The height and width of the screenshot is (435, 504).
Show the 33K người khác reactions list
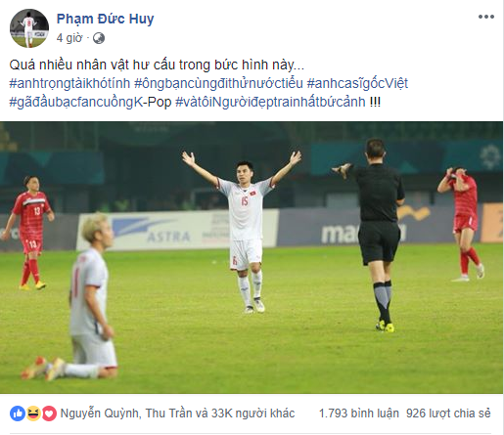tap(252, 413)
